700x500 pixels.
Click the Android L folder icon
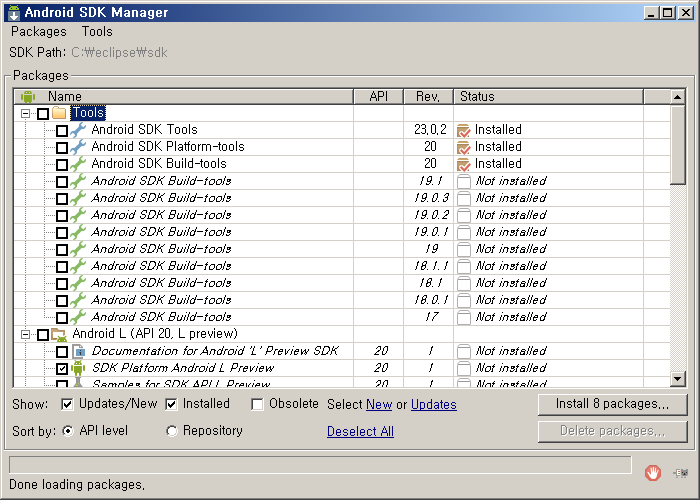tap(59, 334)
